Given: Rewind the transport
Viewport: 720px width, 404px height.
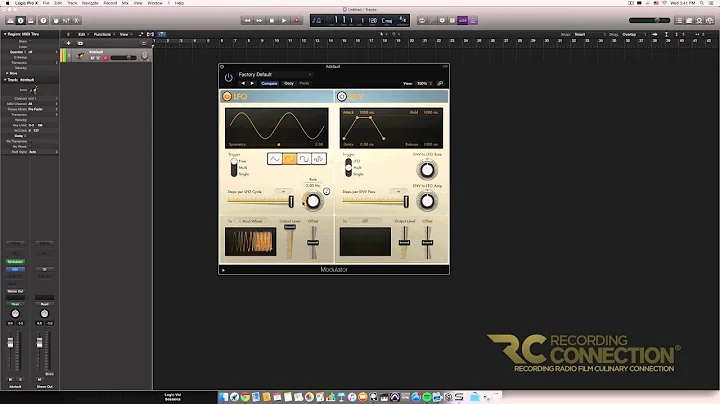Looking at the screenshot, I should pos(247,20).
